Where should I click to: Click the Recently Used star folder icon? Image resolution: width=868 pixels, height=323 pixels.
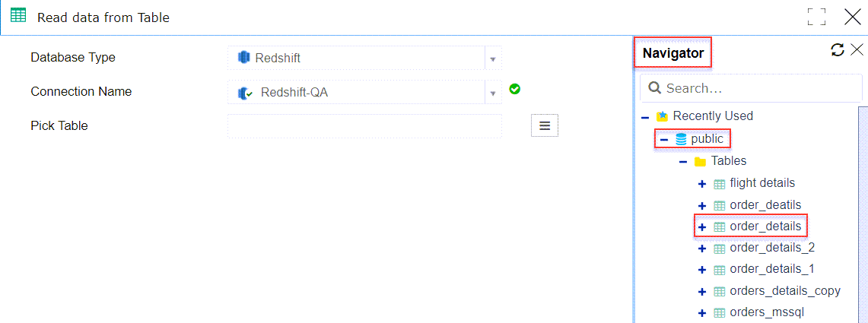click(x=662, y=117)
